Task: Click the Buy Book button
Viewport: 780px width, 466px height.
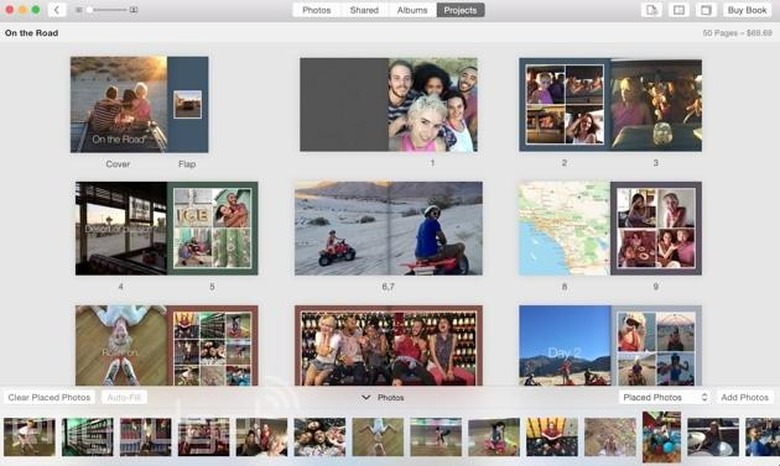Action: 747,10
